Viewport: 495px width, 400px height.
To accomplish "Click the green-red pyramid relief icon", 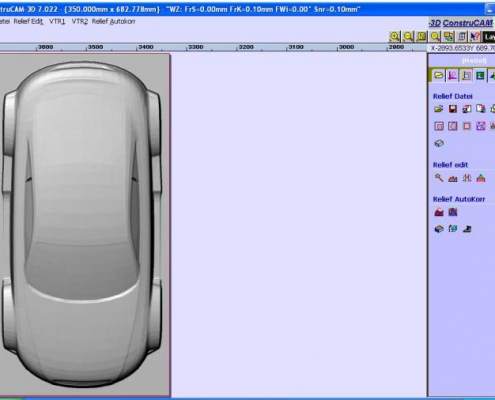I will pyautogui.click(x=481, y=178).
